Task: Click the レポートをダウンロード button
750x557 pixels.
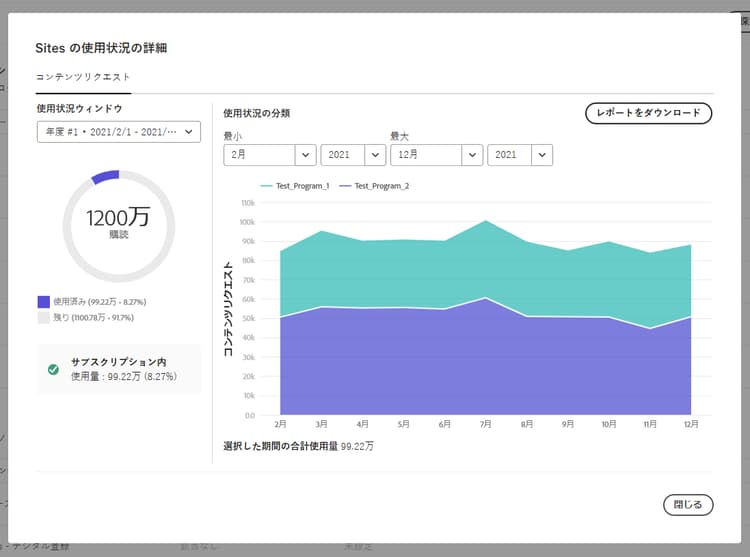Action: coord(649,113)
